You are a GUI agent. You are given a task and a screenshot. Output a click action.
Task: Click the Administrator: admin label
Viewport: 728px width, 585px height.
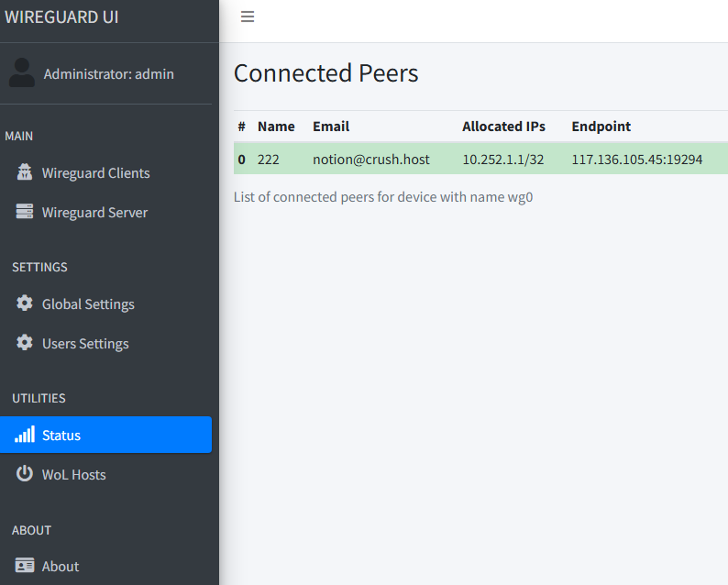coord(108,74)
